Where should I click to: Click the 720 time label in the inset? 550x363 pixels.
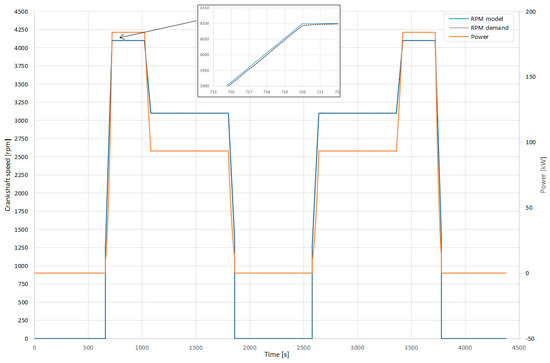pos(302,92)
